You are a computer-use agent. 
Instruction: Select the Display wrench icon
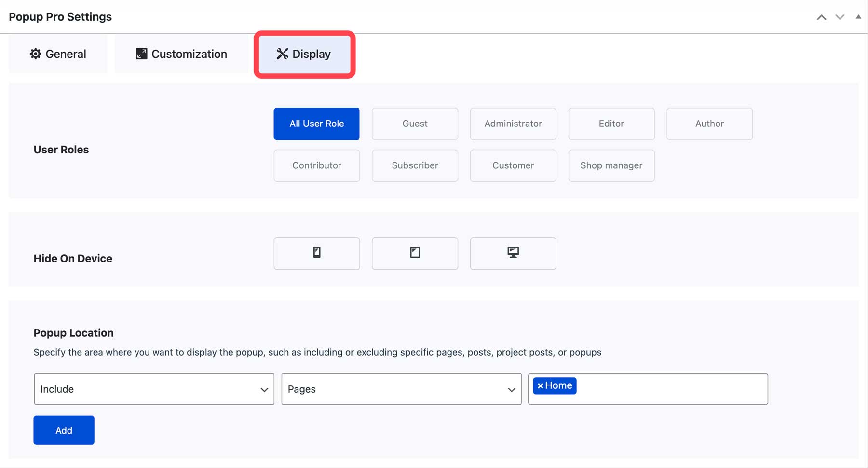(x=281, y=54)
